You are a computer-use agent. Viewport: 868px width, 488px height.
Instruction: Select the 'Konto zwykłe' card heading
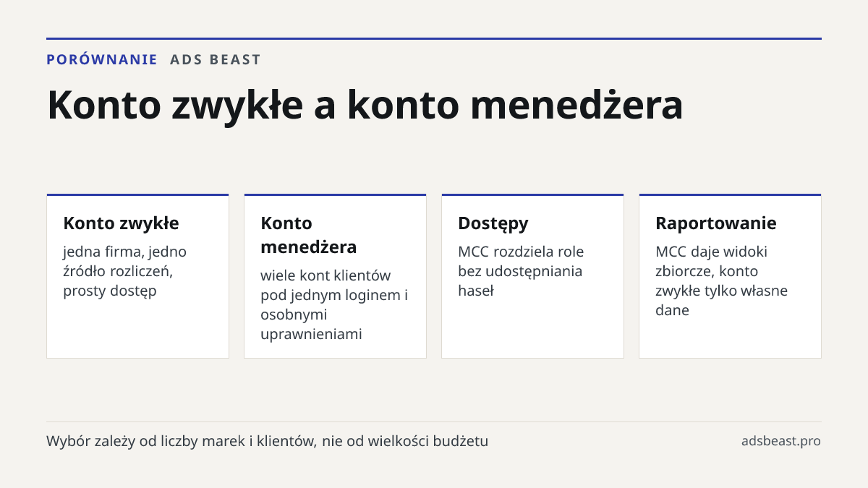121,223
